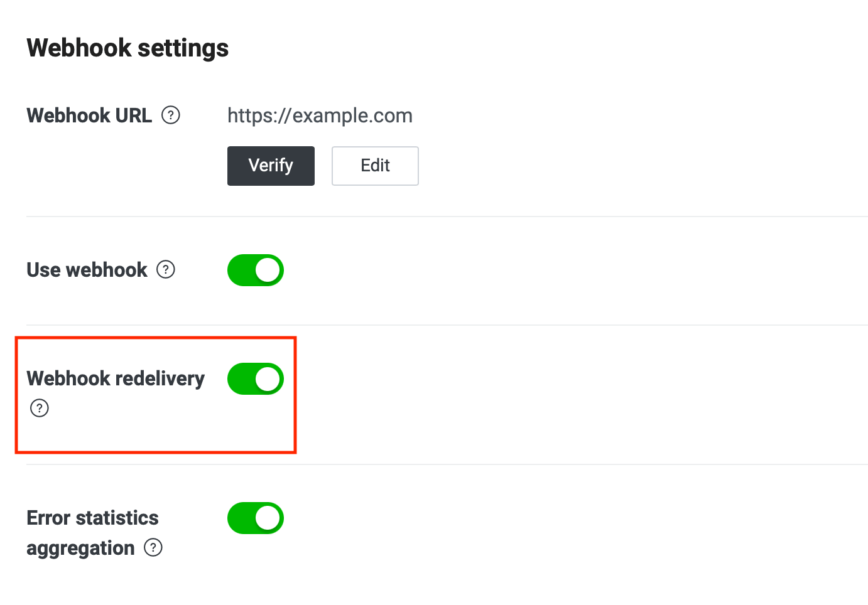Click the Use webhook label text
This screenshot has width=868, height=605.
[87, 270]
